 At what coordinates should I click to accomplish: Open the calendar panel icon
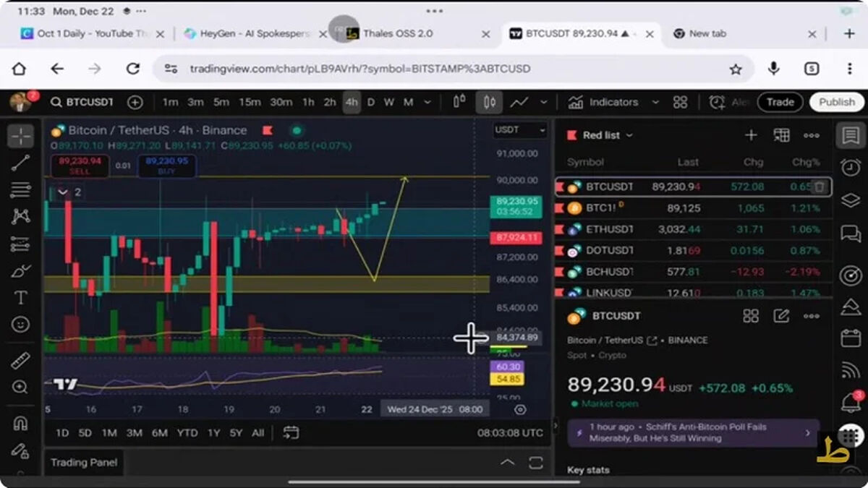coord(851,338)
